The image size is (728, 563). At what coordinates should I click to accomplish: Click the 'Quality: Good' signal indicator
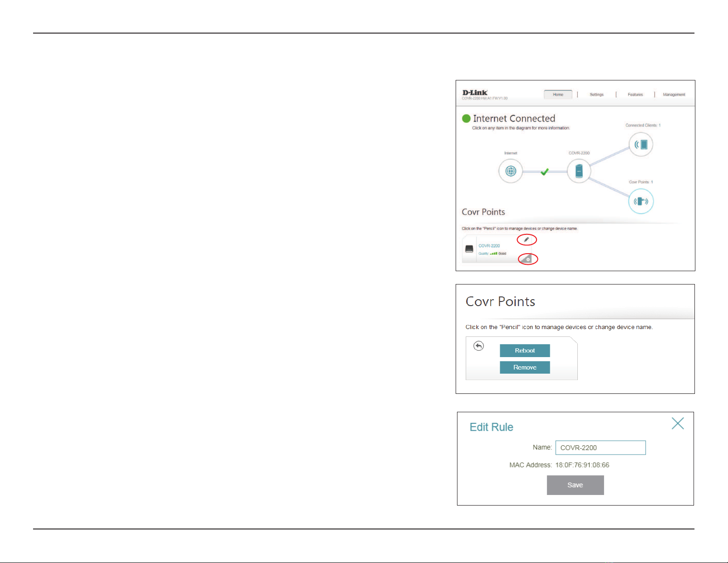(492, 253)
